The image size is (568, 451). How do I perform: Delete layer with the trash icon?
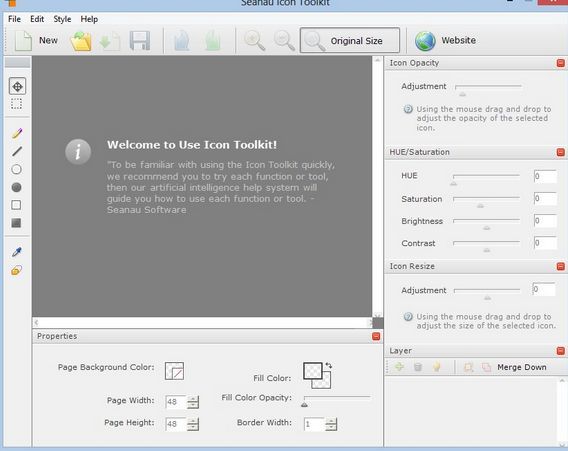click(418, 367)
